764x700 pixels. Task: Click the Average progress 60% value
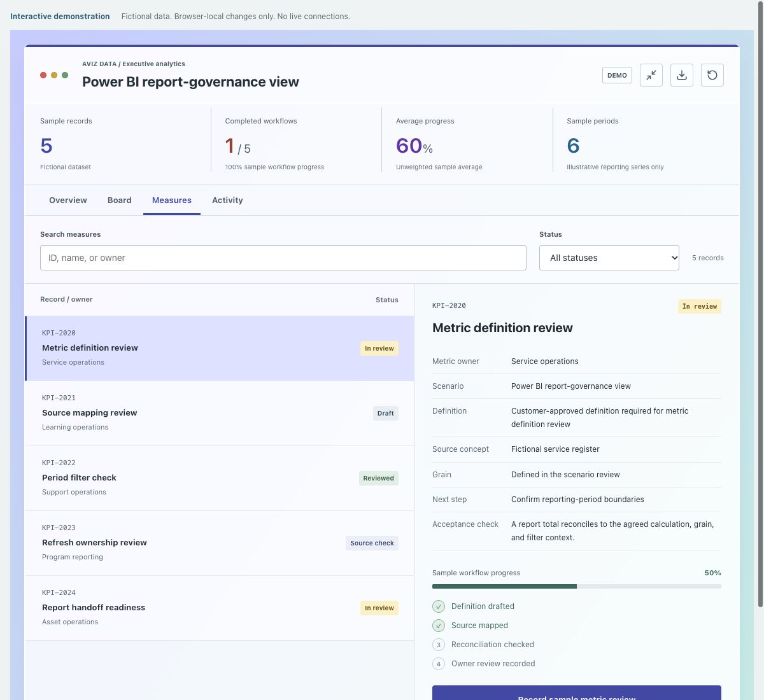tap(414, 146)
